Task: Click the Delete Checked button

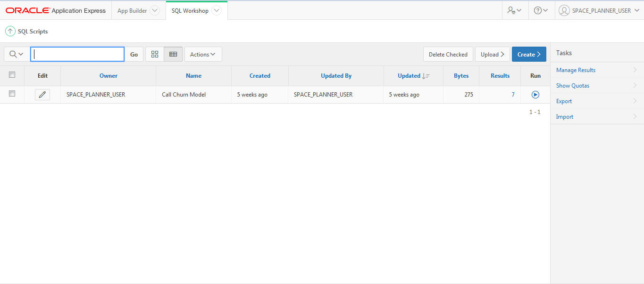Action: pyautogui.click(x=448, y=54)
